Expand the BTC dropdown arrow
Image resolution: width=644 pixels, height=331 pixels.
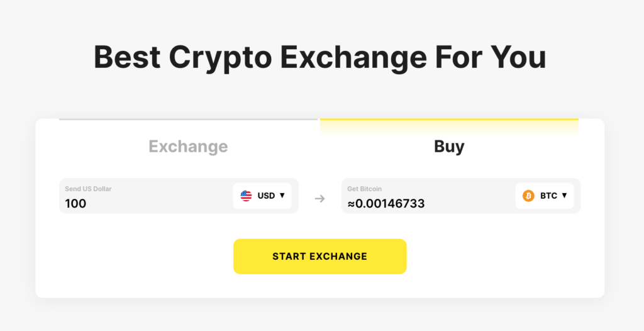[565, 196]
